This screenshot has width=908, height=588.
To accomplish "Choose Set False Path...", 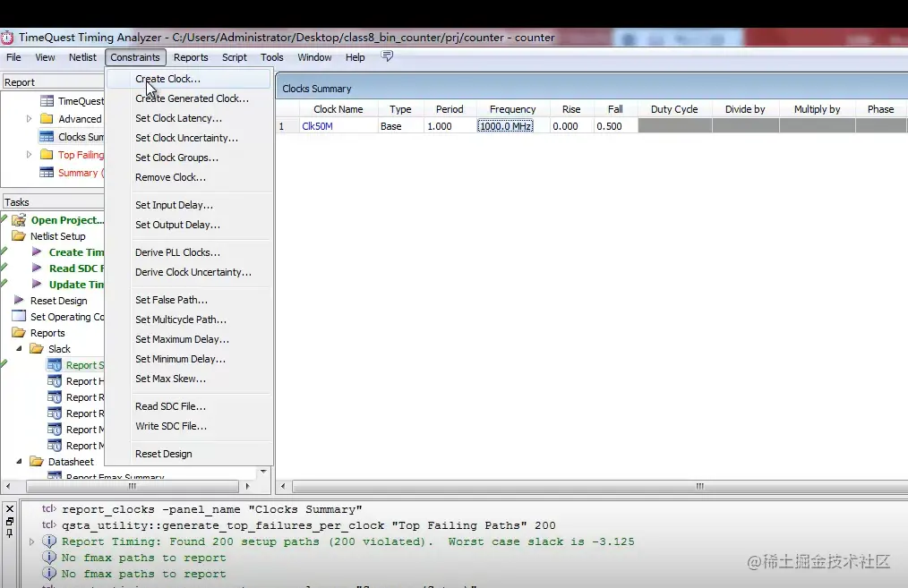I will click(189, 300).
